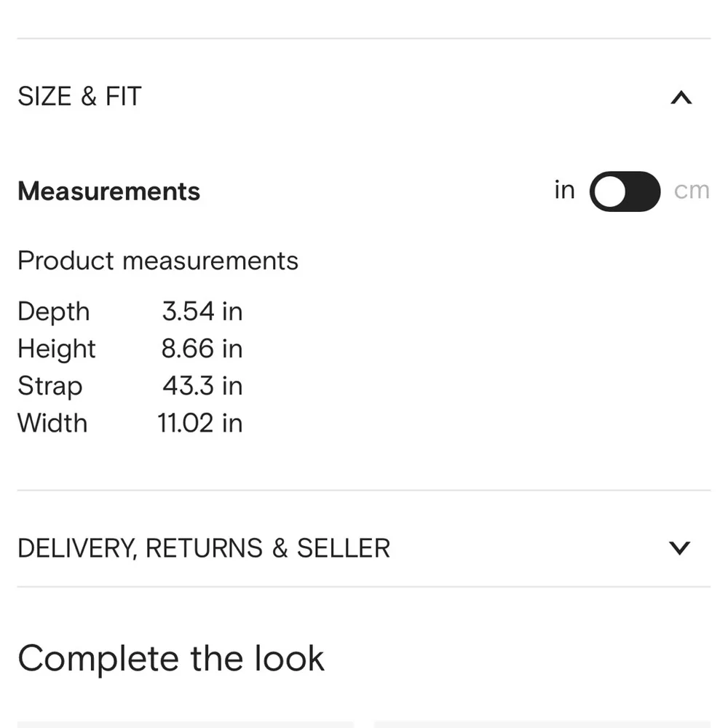Click the Complete the look heading
Viewport: 728px width, 728px height.
click(x=171, y=659)
